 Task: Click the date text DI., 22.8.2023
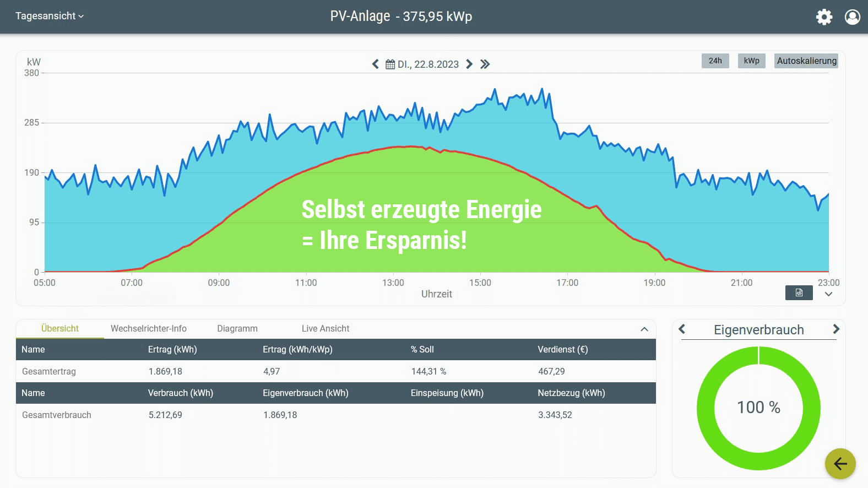point(428,64)
